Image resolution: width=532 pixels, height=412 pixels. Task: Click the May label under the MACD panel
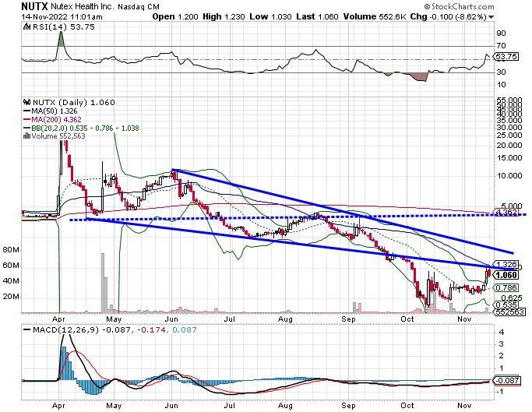(x=114, y=406)
